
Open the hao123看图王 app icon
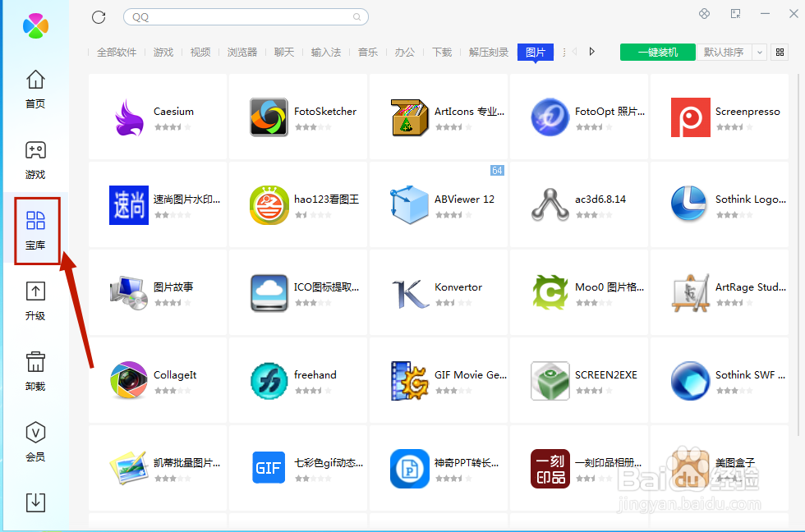click(269, 205)
